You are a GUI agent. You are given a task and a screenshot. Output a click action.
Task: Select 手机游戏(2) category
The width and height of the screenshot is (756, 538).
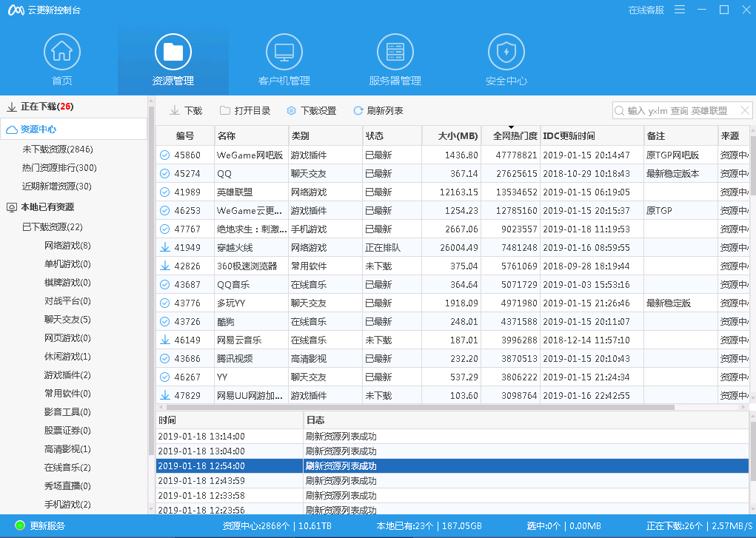pyautogui.click(x=67, y=504)
